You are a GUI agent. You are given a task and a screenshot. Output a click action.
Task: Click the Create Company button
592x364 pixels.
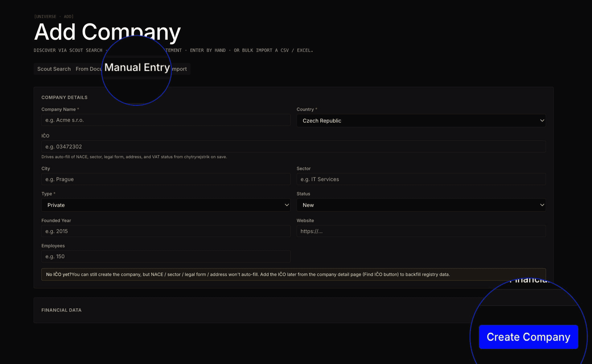528,337
